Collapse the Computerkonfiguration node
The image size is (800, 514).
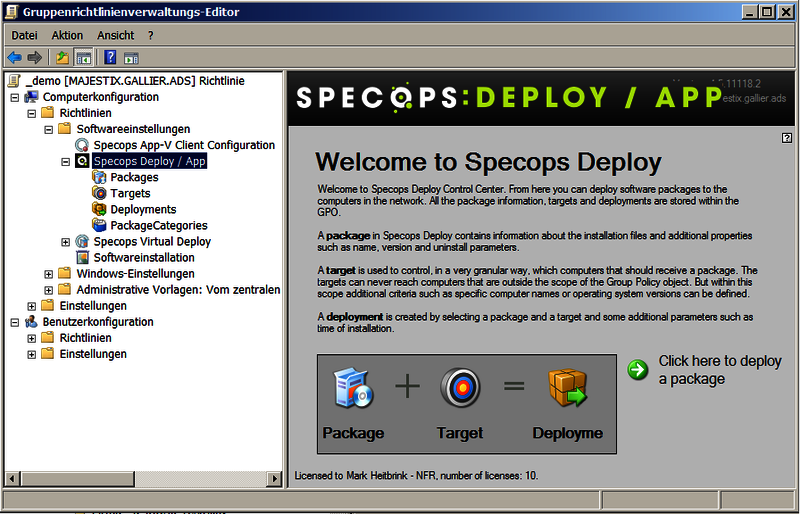click(x=15, y=97)
